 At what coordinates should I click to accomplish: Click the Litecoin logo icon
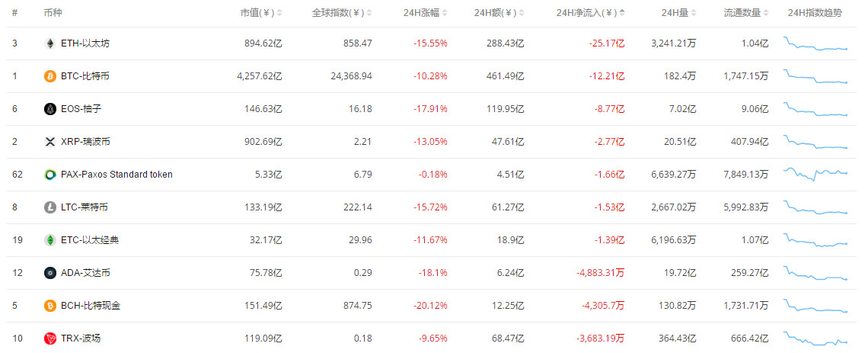[x=50, y=207]
